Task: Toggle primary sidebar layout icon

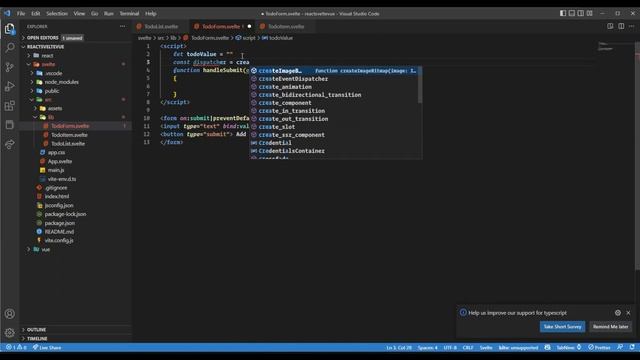Action: [563, 13]
